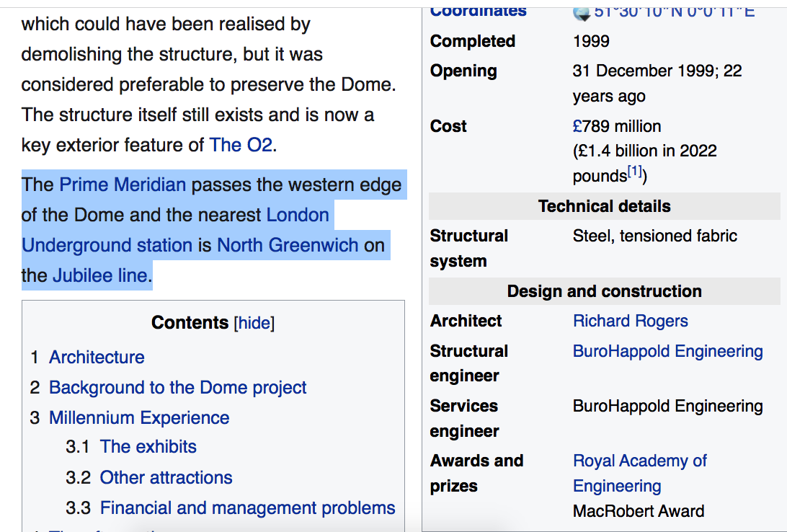Click the coordinates value link

(x=674, y=12)
